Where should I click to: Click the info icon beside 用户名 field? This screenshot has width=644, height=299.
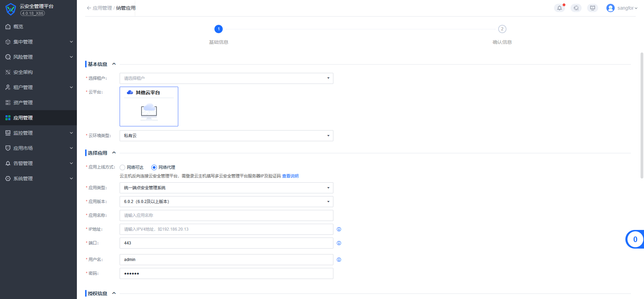339,260
